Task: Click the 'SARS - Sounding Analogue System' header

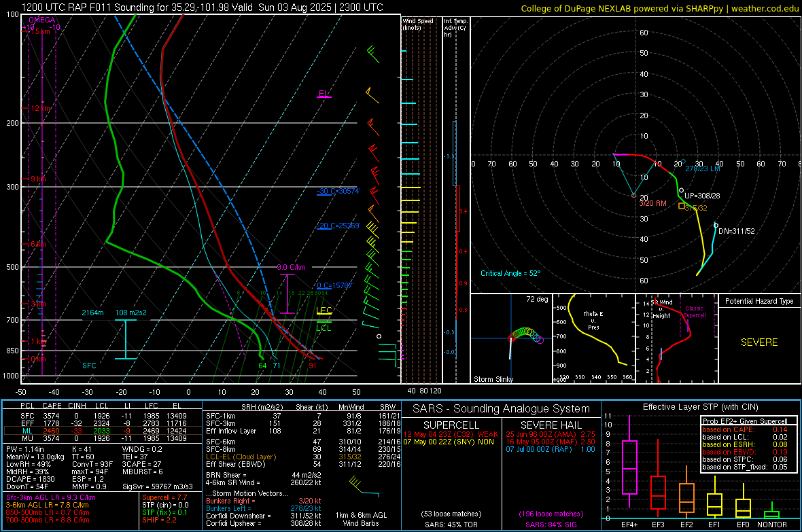Action: click(x=502, y=409)
